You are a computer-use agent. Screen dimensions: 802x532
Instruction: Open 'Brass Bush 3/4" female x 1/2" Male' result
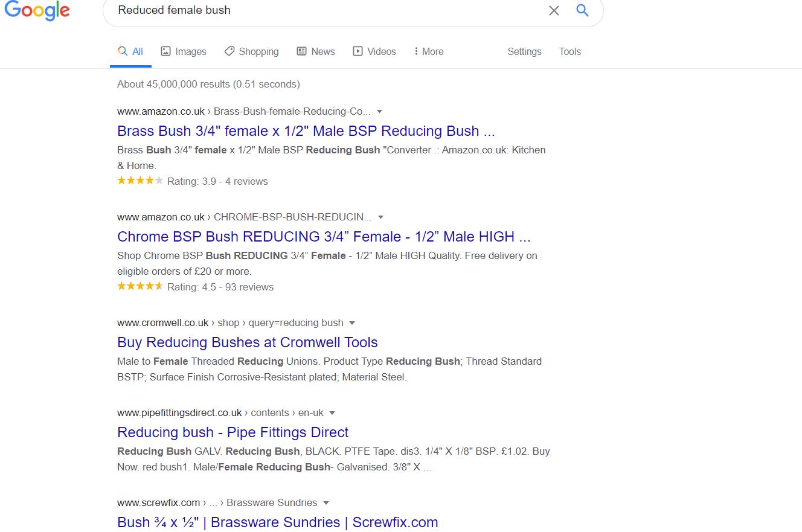[x=306, y=131]
